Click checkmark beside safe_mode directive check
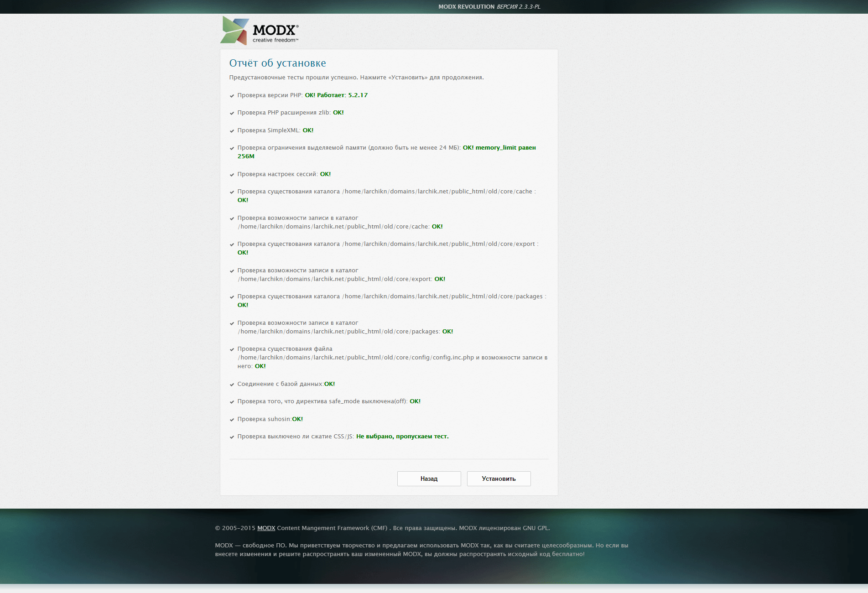This screenshot has height=593, width=868. (x=232, y=402)
